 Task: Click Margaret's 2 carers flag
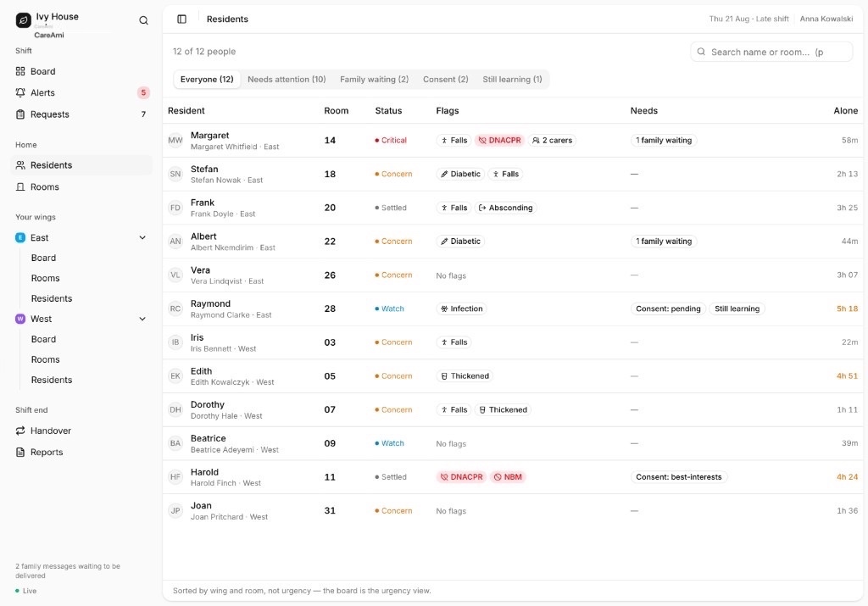point(553,141)
